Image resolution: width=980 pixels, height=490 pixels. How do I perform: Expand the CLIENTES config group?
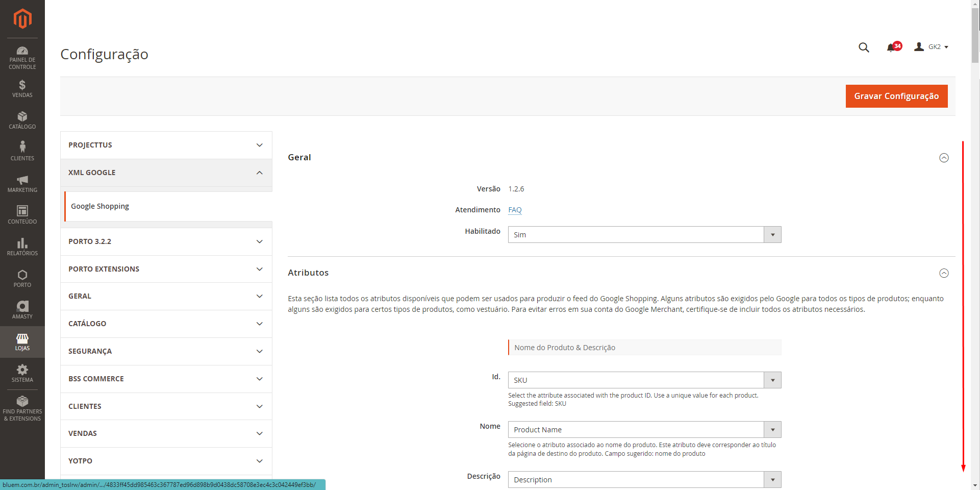(166, 406)
